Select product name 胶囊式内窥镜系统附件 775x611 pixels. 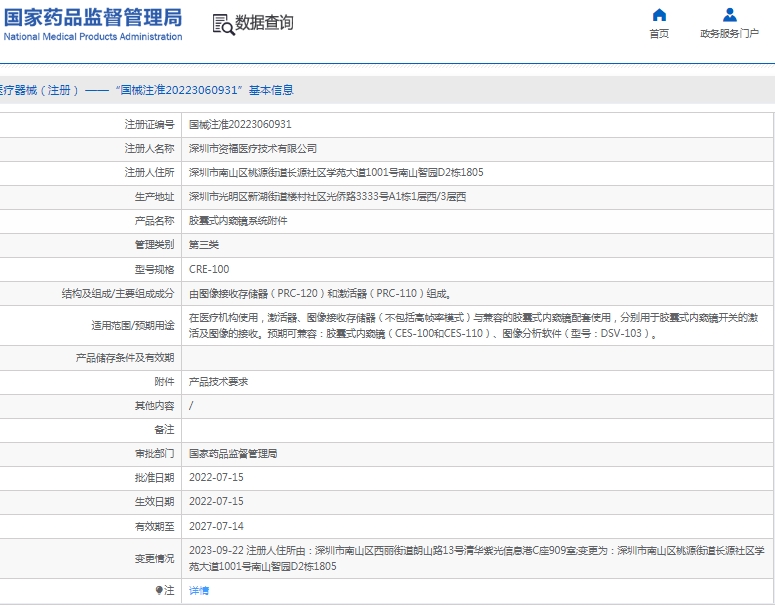238,221
